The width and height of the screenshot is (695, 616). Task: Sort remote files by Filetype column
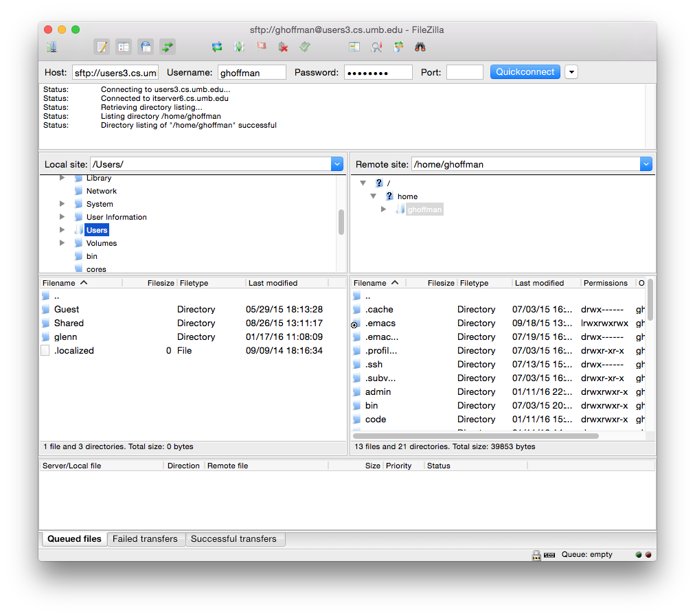point(484,283)
